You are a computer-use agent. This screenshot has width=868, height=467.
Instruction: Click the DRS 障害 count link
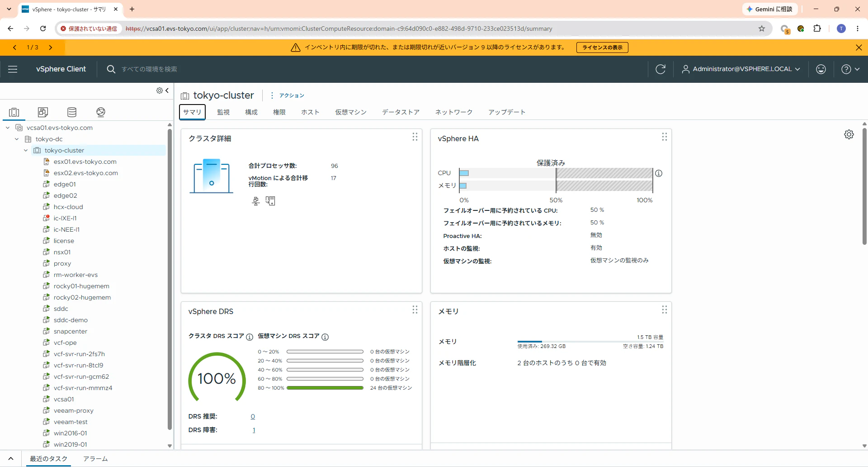coord(254,430)
